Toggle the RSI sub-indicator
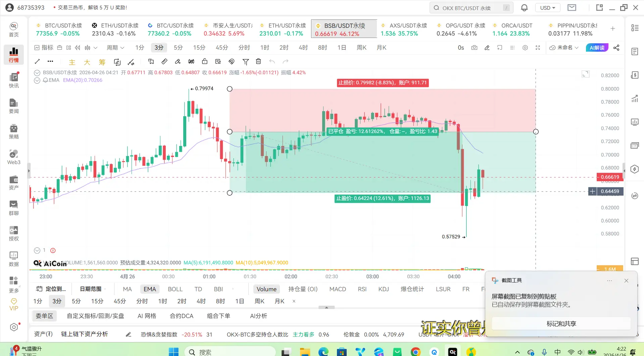The image size is (644, 356). pos(362,289)
